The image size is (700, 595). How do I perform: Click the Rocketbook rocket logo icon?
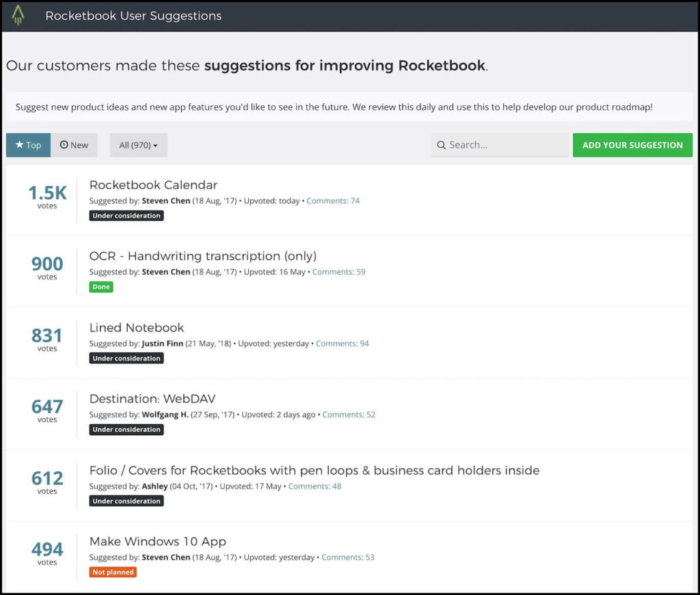18,15
